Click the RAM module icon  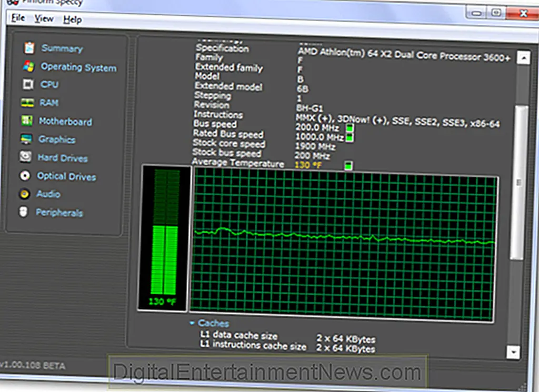pyautogui.click(x=27, y=103)
